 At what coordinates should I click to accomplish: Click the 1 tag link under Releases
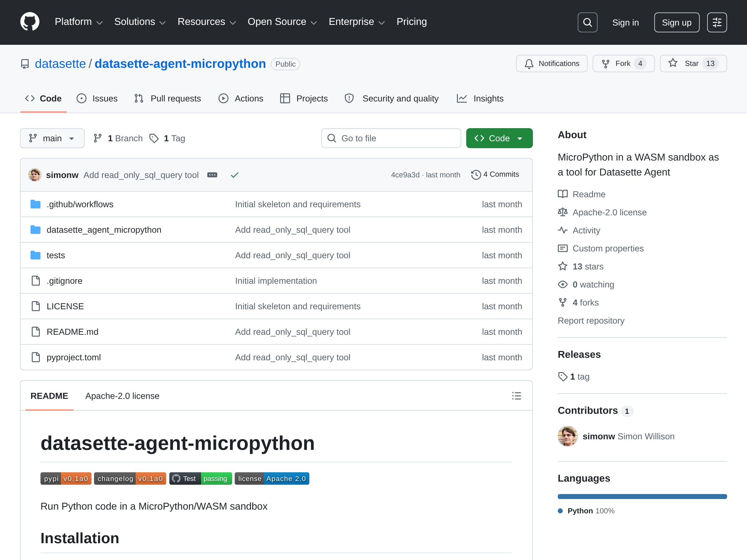[x=574, y=376]
